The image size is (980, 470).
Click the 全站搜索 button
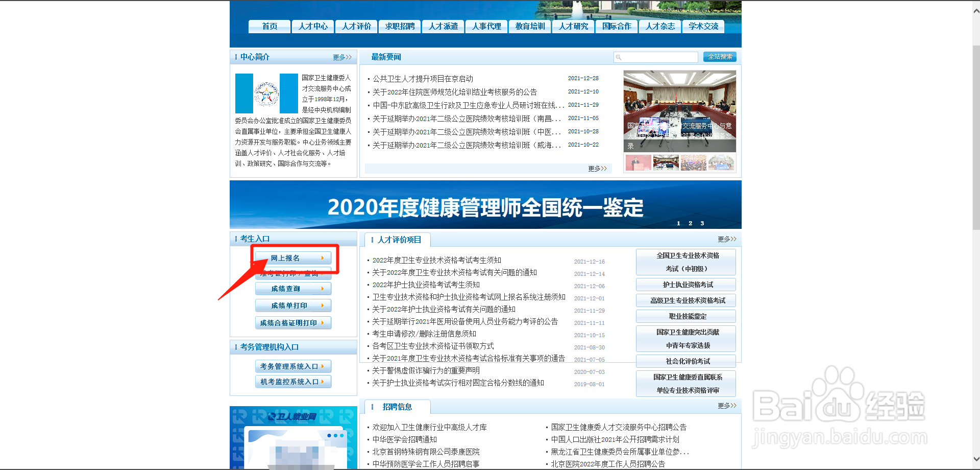[x=720, y=57]
